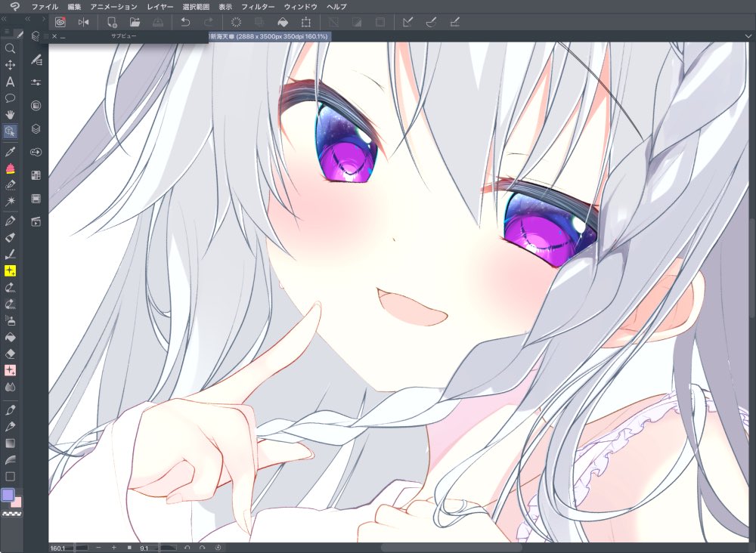Rotate canvas right button
Image resolution: width=756 pixels, height=553 pixels.
click(x=203, y=548)
